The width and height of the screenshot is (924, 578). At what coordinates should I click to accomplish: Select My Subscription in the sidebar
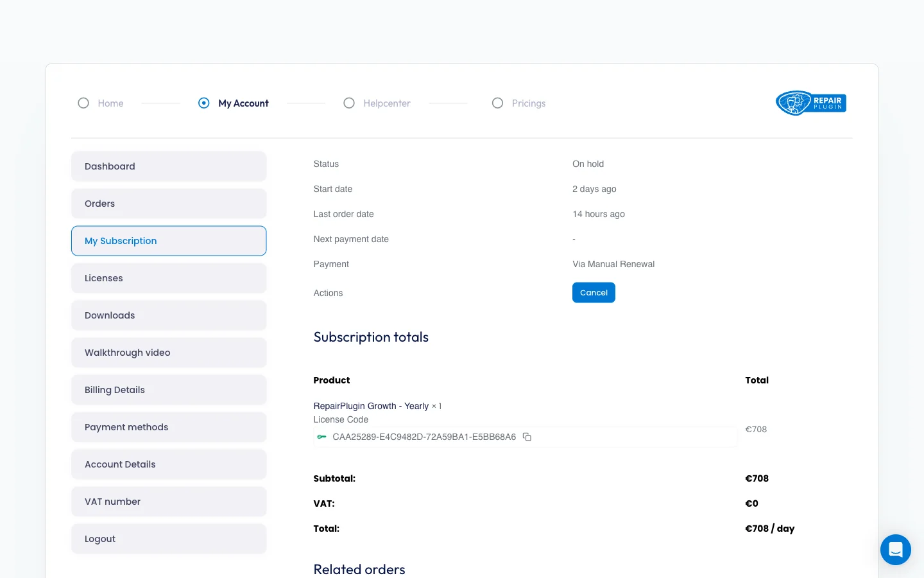[169, 241]
